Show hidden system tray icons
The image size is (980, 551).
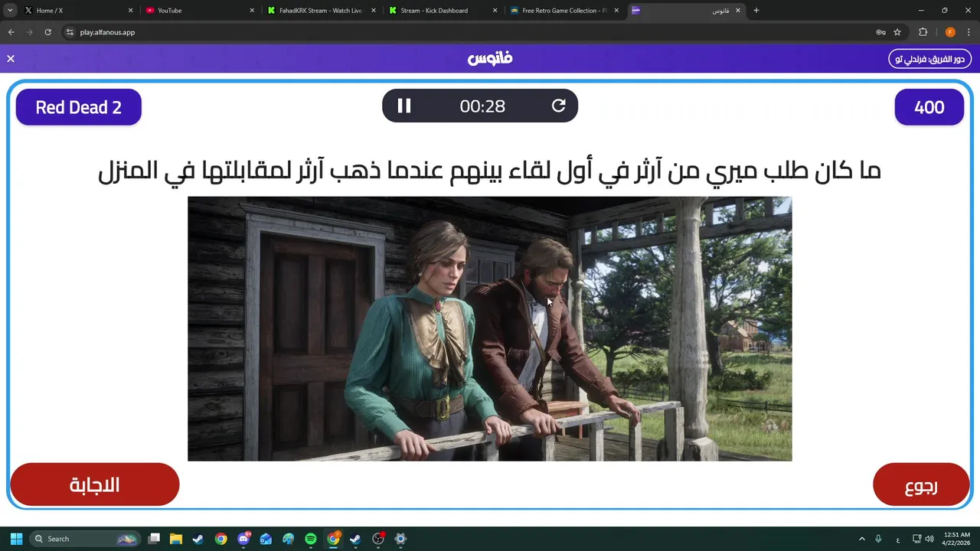coord(861,539)
